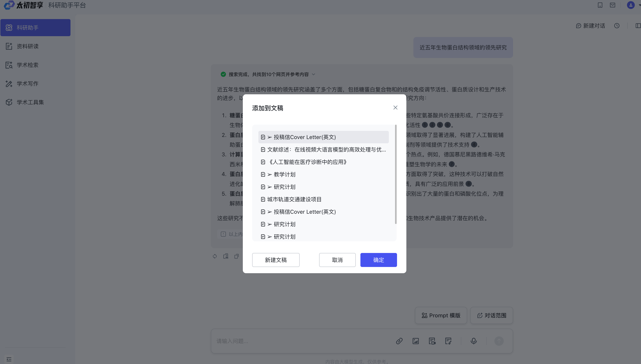Go to 学术写作 in the sidebar
This screenshot has width=641, height=364.
click(27, 83)
